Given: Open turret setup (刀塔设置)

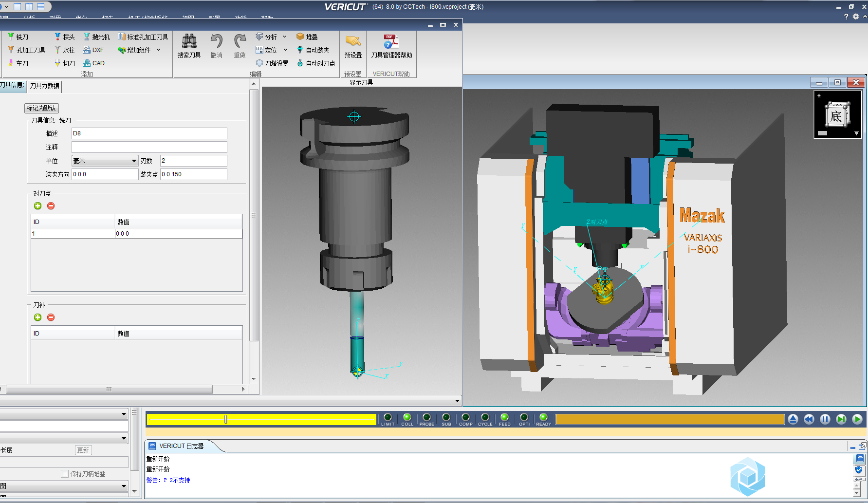Looking at the screenshot, I should 272,63.
